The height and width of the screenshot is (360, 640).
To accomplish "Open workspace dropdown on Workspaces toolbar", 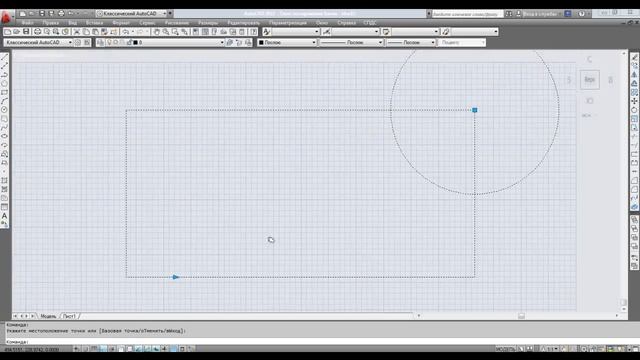I will pyautogui.click(x=38, y=42).
